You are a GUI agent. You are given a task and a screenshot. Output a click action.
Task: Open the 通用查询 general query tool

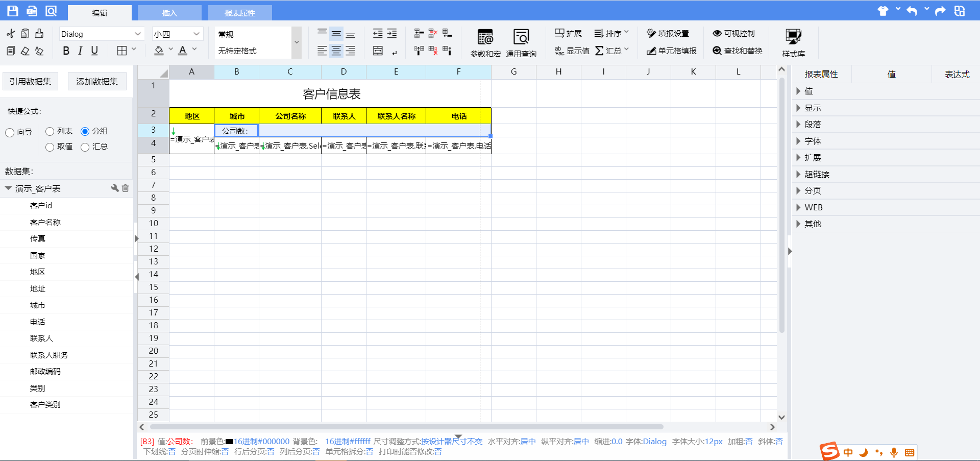point(521,43)
